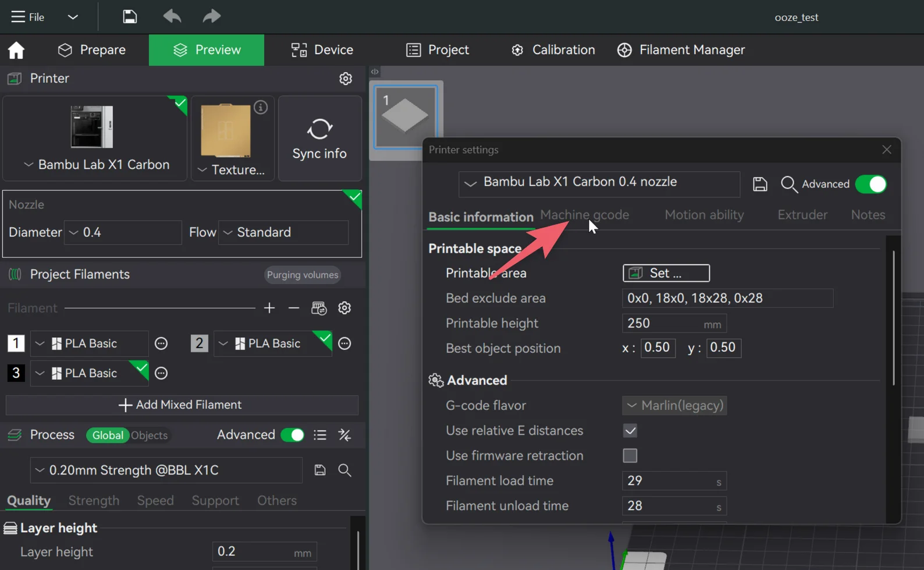This screenshot has width=924, height=570.
Task: Open filament sync list icon
Action: tap(319, 308)
